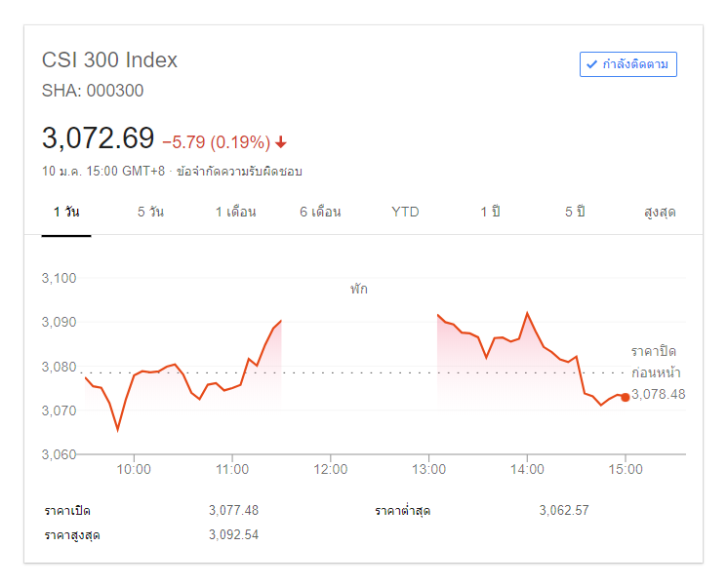Click the previous close 3,078.48 label
728x586 pixels.
pyautogui.click(x=659, y=394)
